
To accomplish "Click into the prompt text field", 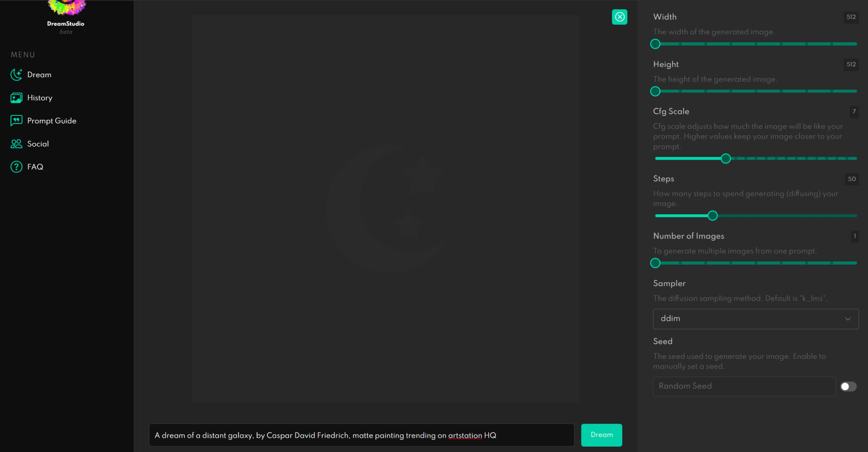I will click(x=361, y=435).
